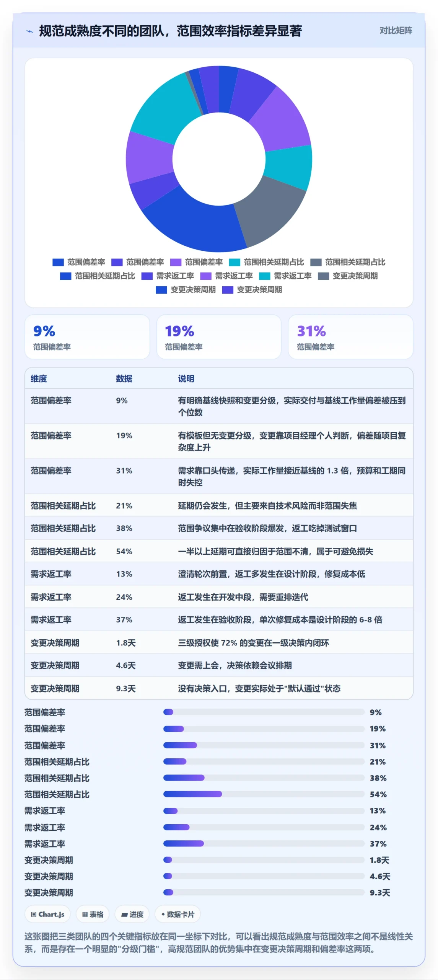Toggle the cyan 范围相关延期占比 legend entry
The width and height of the screenshot is (438, 980).
point(267,262)
